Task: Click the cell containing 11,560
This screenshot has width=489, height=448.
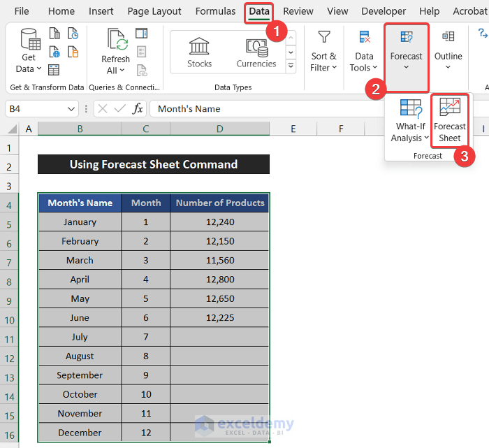Action: (x=219, y=260)
